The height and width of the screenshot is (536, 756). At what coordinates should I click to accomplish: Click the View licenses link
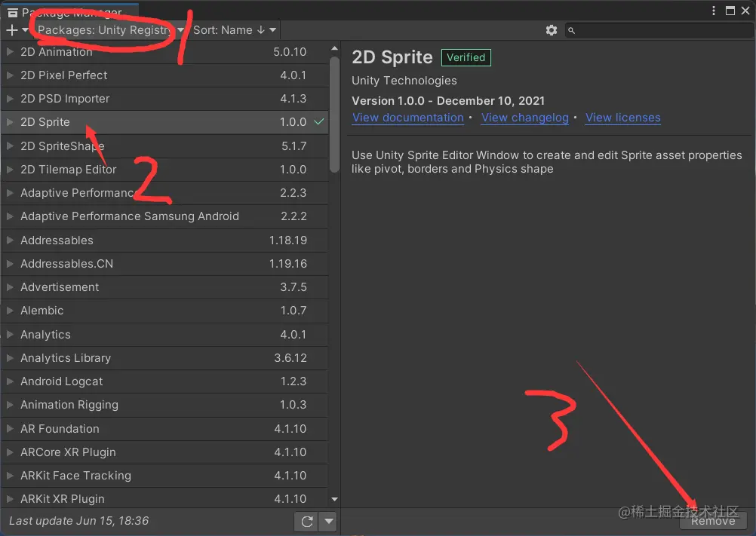[623, 118]
